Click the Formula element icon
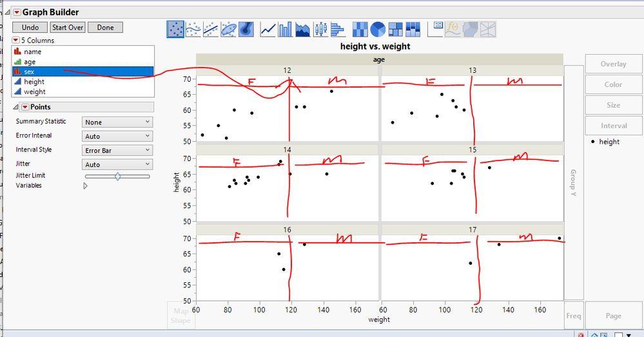The image size is (644, 337). (x=453, y=30)
